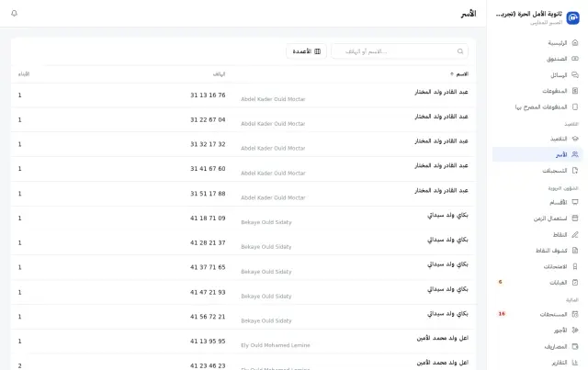Screen dimensions: 588x370
Task: Open المستحقات dues section
Action: coord(537,314)
